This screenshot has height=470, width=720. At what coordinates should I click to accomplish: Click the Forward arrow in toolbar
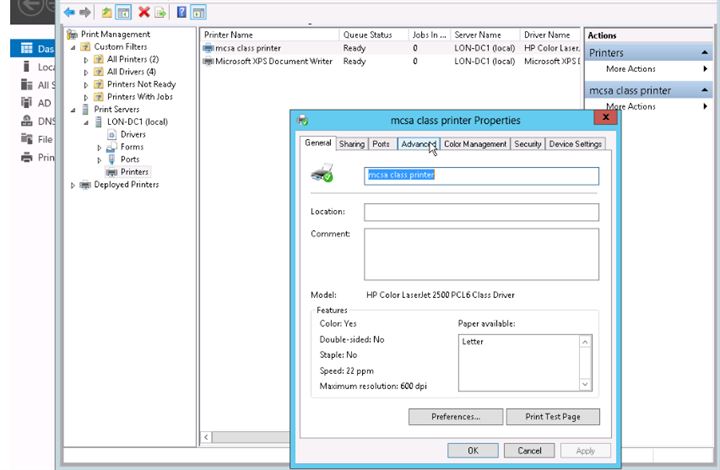85,12
